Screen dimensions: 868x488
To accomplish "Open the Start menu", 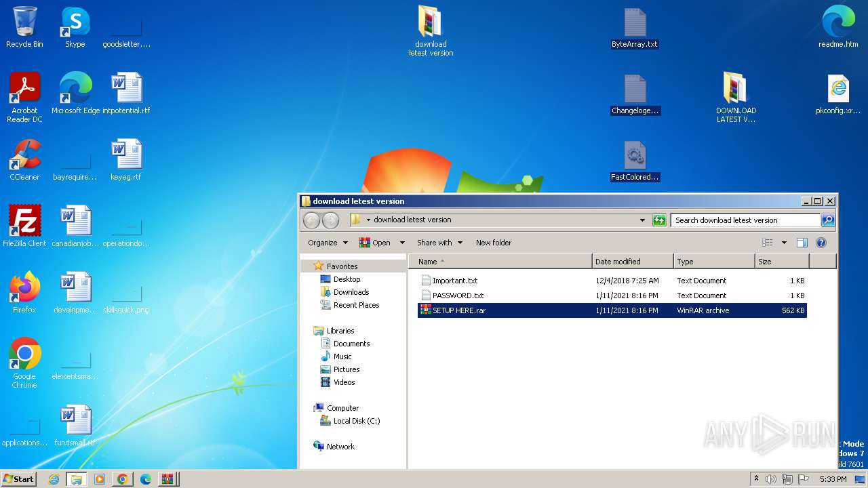I will 19,479.
